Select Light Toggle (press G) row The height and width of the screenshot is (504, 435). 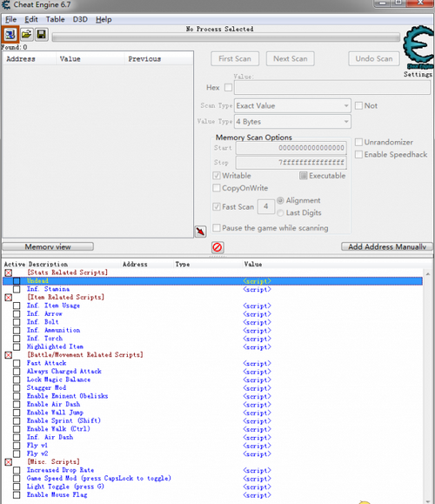[x=212, y=487]
